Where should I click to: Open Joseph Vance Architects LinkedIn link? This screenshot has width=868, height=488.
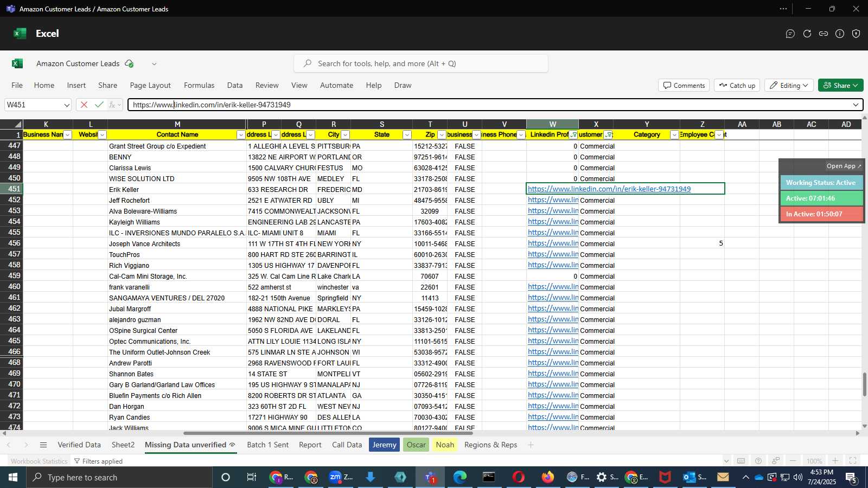[x=553, y=243]
